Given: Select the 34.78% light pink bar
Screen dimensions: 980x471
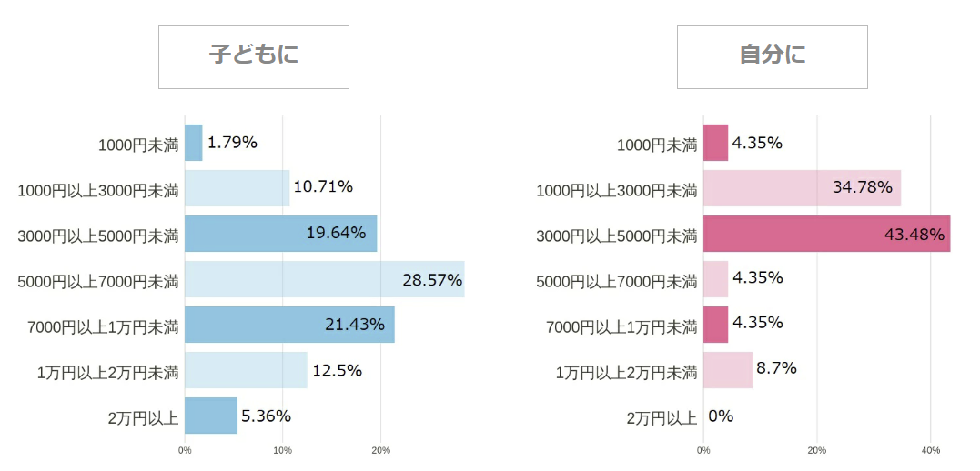Looking at the screenshot, I should [802, 188].
